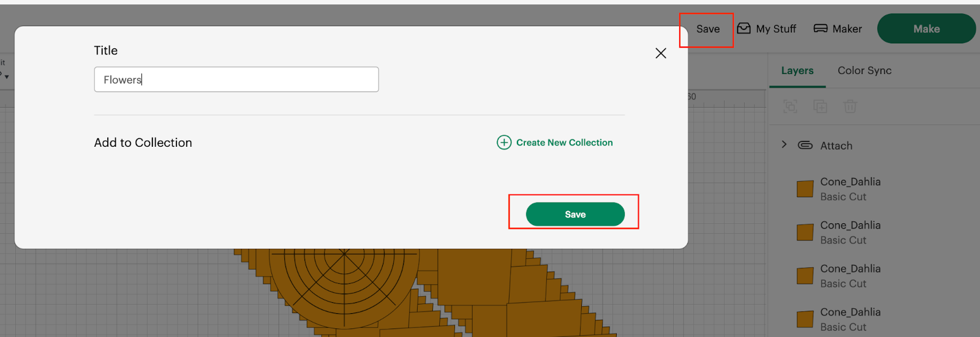Screen dimensions: 980x337
Task: Click the Add to Collection heading
Action: (x=143, y=143)
